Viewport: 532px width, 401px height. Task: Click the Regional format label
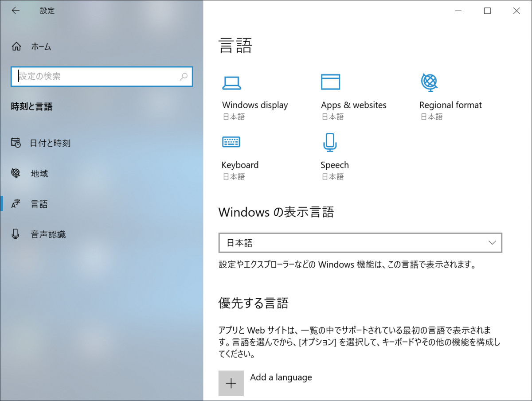(x=450, y=105)
